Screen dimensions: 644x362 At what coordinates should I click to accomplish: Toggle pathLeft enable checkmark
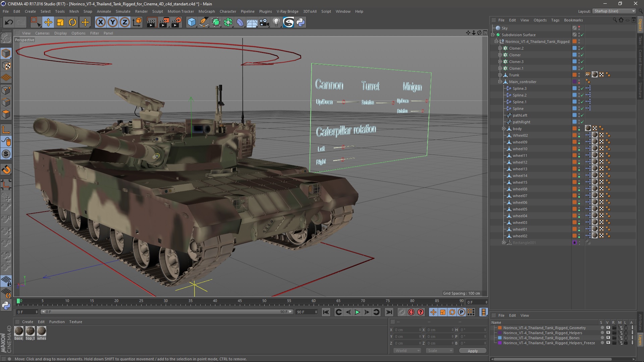tap(582, 115)
